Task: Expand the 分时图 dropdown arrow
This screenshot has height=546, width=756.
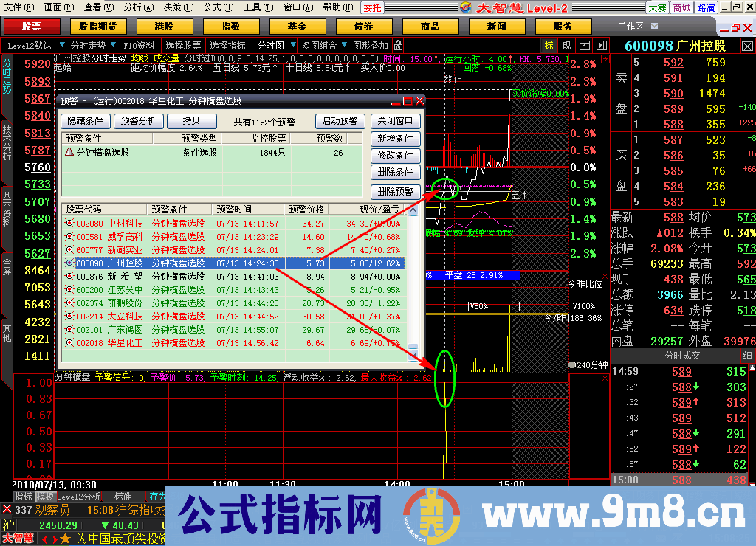Action: point(292,45)
